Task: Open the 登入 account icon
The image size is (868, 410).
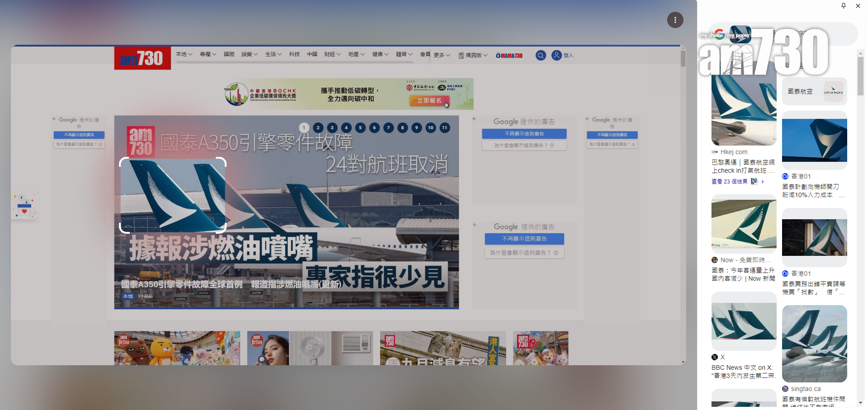Action: (x=556, y=55)
